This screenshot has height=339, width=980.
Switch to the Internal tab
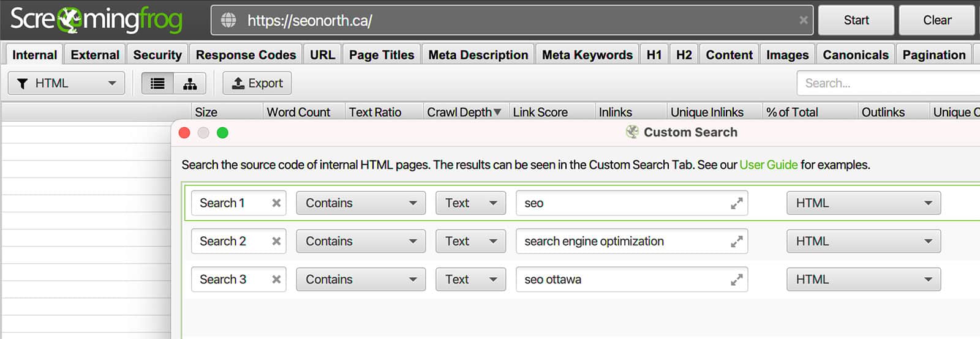pos(34,54)
